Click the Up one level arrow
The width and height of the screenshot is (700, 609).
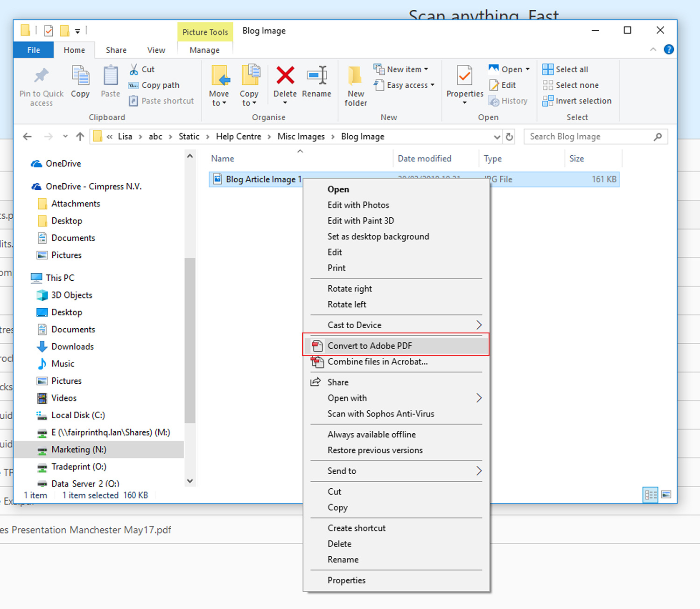pyautogui.click(x=80, y=137)
